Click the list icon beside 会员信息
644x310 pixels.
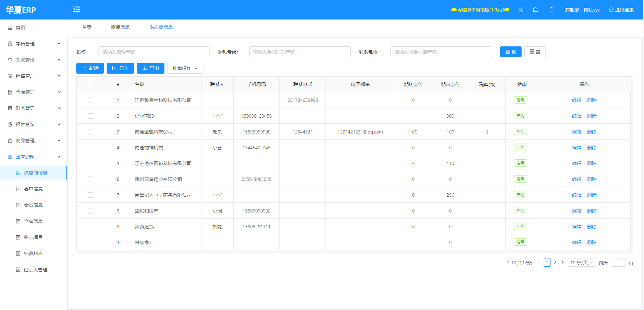[x=18, y=205]
